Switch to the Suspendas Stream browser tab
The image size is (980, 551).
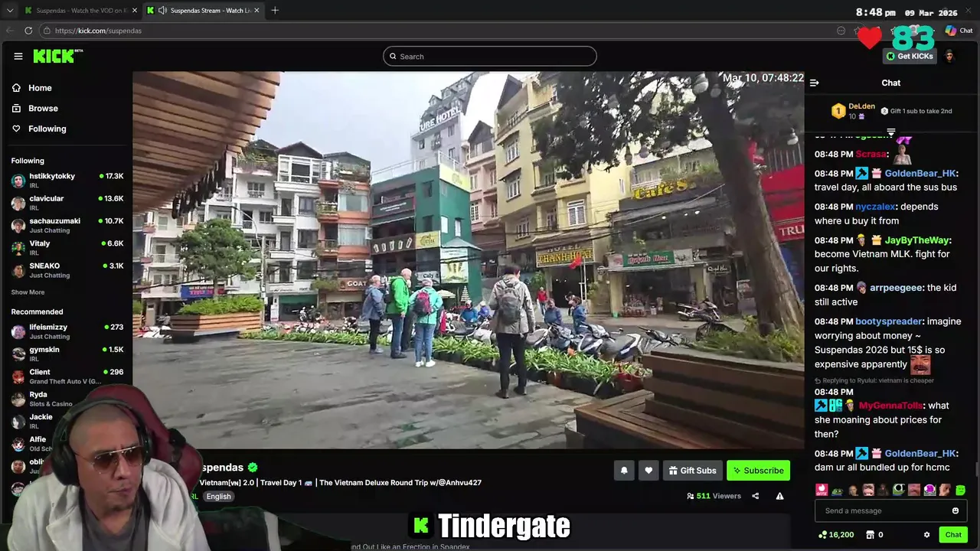[203, 10]
